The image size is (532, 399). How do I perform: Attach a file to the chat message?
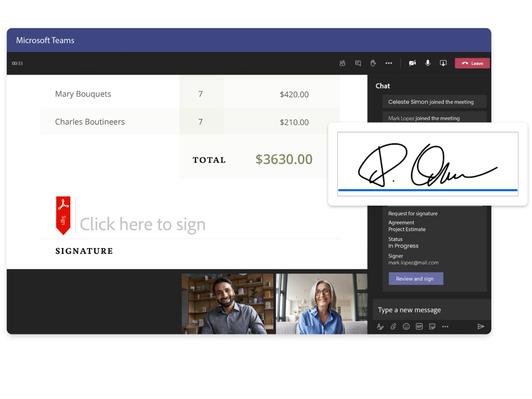pyautogui.click(x=393, y=326)
